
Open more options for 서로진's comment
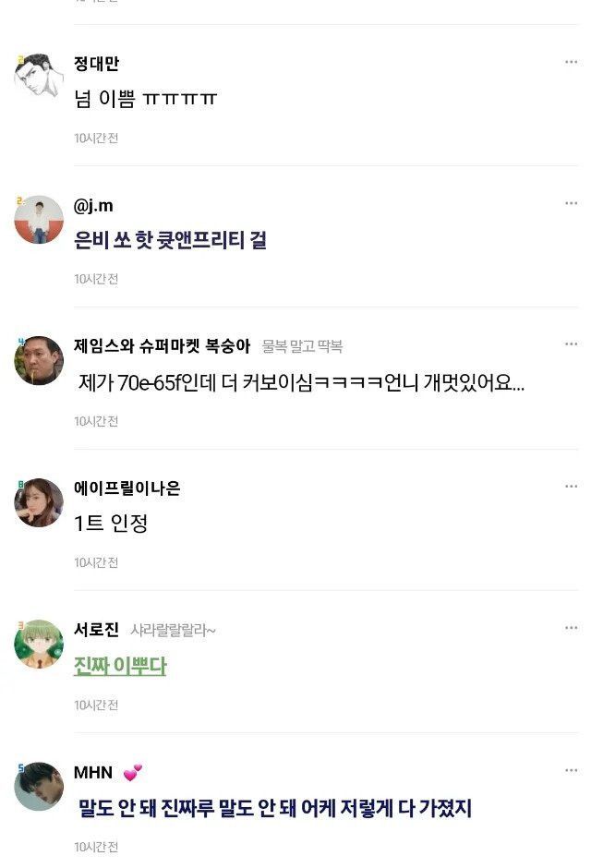click(572, 628)
